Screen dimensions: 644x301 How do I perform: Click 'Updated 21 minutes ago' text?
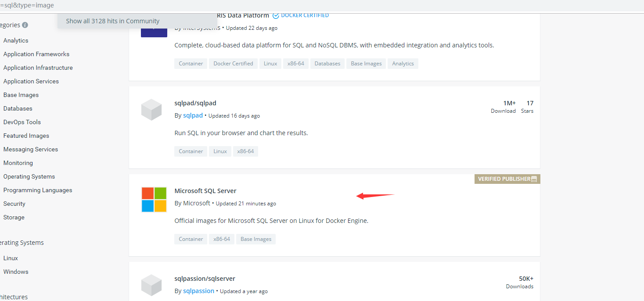point(246,204)
